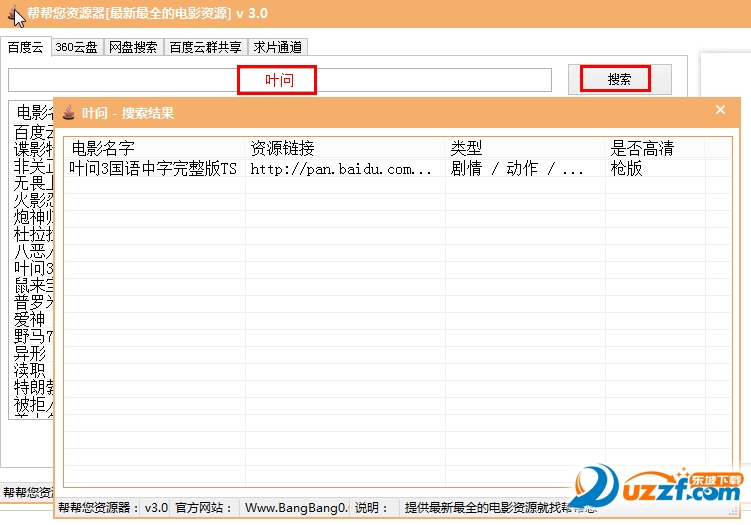This screenshot has width=751, height=525.
Task: Select the 网盘搜索 tab
Action: point(133,47)
